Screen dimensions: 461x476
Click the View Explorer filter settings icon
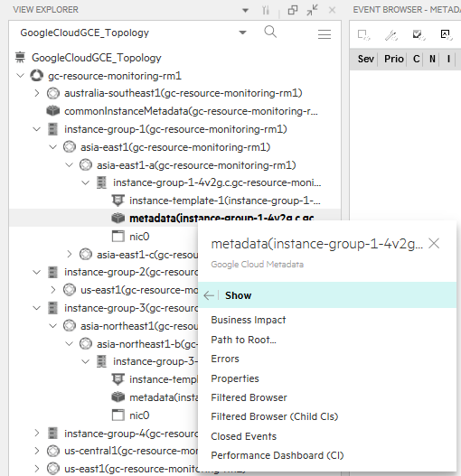[x=266, y=10]
